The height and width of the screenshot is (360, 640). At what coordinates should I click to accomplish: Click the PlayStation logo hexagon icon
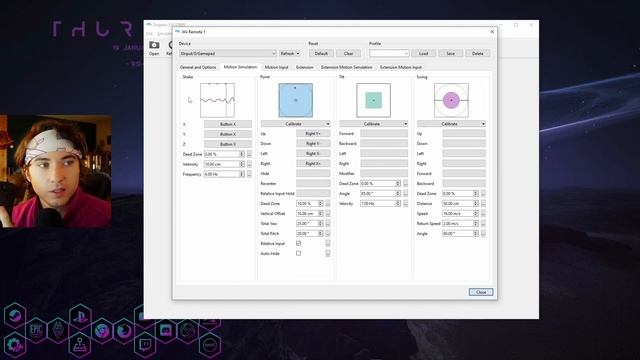[x=80, y=317]
